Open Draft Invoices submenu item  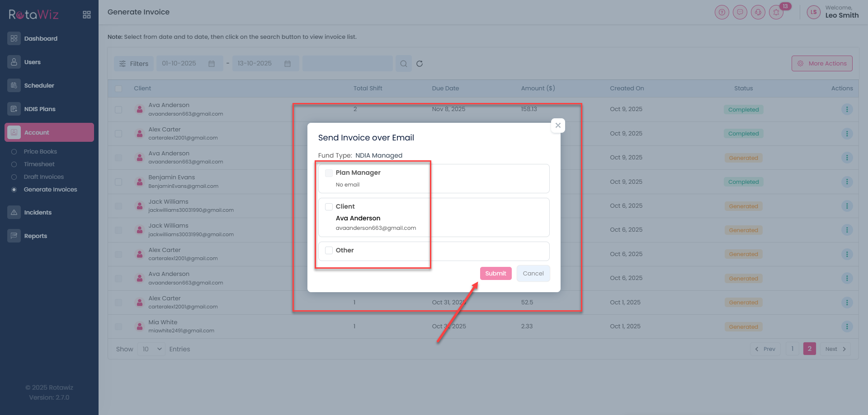(x=44, y=177)
